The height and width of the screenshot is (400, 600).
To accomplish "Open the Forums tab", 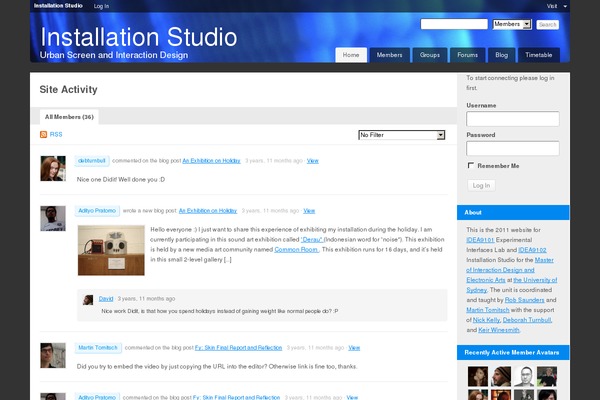I will (468, 55).
